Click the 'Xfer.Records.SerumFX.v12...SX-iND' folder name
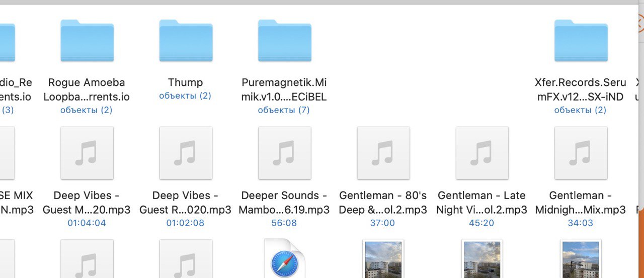Viewport: 644px width, 278px height. [581, 89]
